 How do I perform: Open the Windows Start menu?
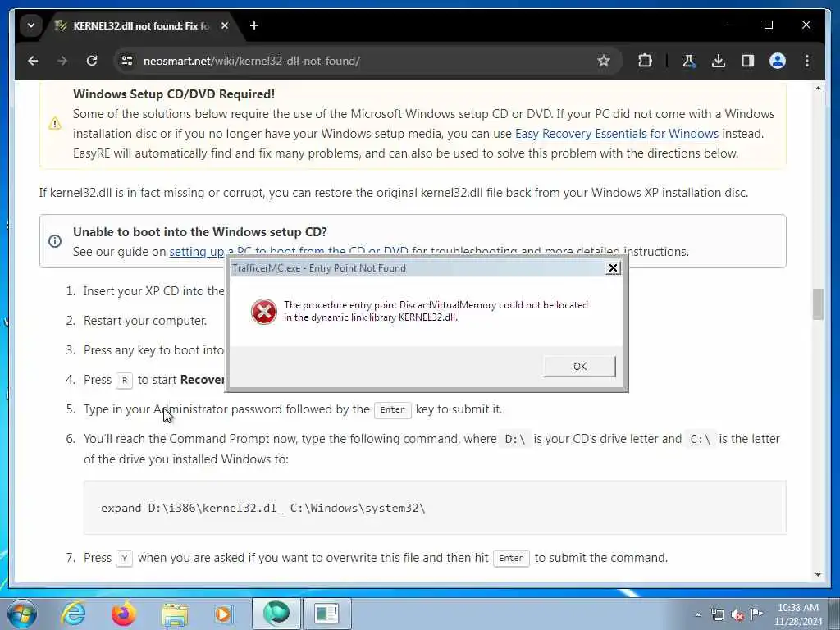click(22, 614)
